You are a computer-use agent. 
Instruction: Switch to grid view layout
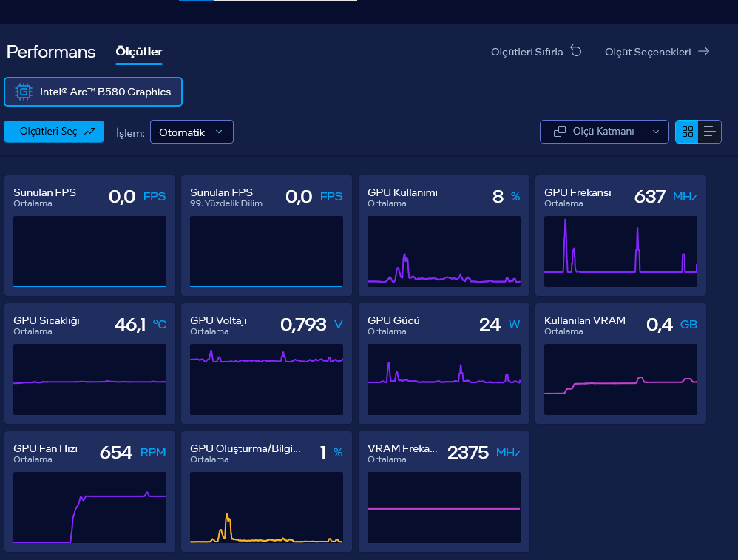click(x=687, y=132)
